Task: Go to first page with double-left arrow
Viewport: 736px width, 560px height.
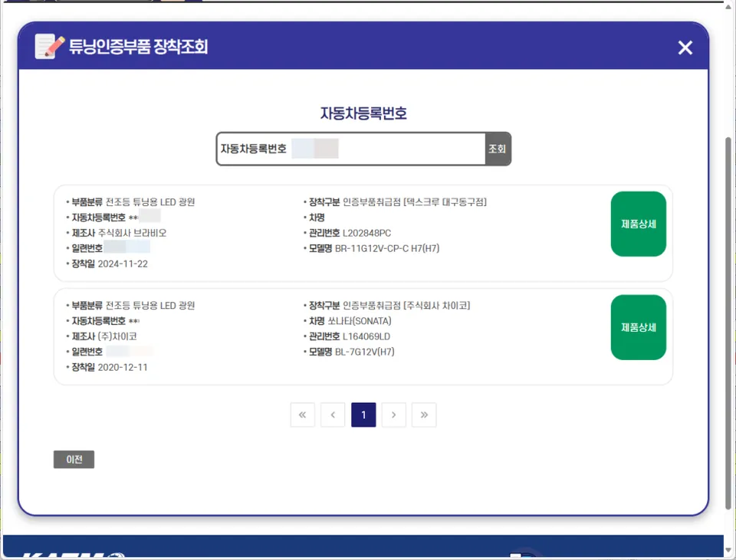Action: pos(302,414)
